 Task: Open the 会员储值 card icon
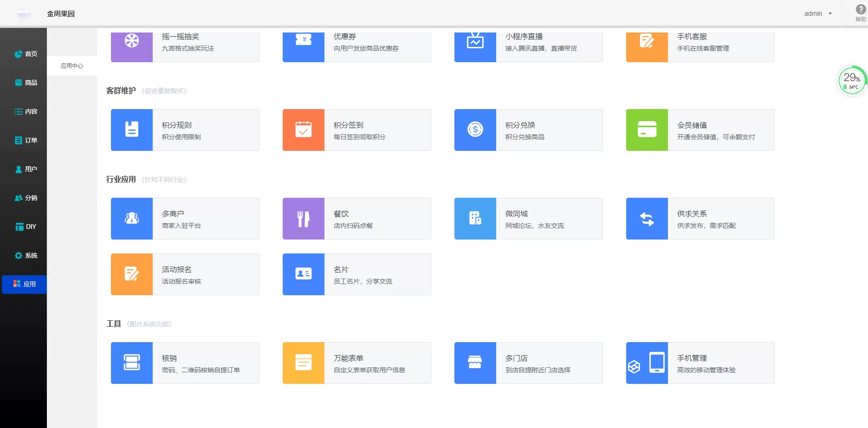click(x=647, y=130)
